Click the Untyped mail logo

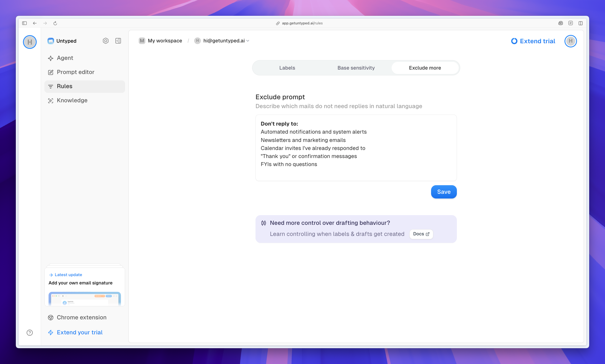(51, 41)
